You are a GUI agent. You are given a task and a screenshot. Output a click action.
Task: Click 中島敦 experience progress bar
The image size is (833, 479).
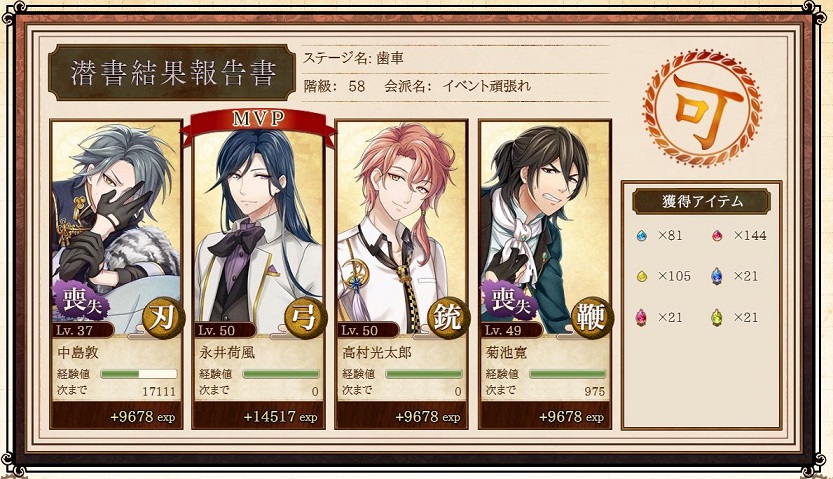coord(139,374)
